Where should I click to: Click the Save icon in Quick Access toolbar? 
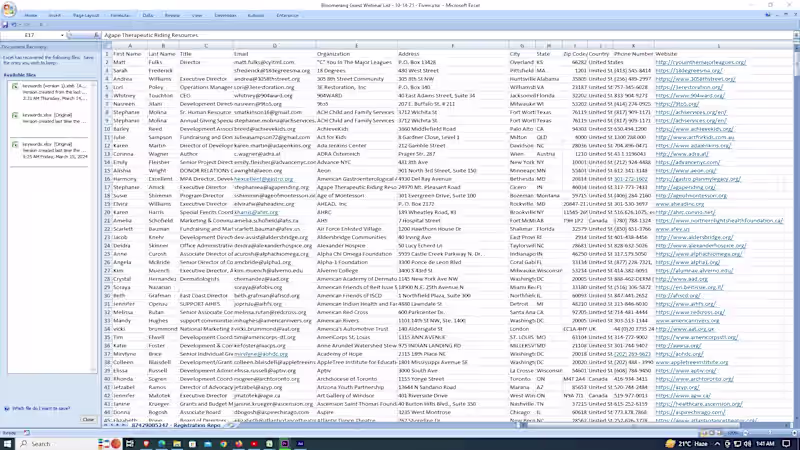[5, 24]
